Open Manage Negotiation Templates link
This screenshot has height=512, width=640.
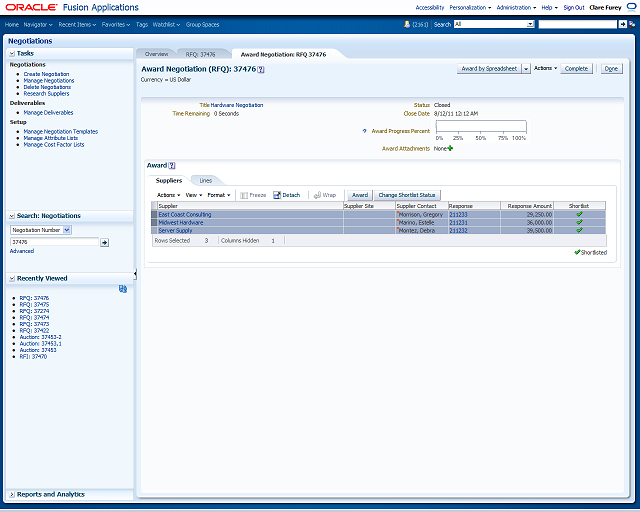click(x=61, y=131)
